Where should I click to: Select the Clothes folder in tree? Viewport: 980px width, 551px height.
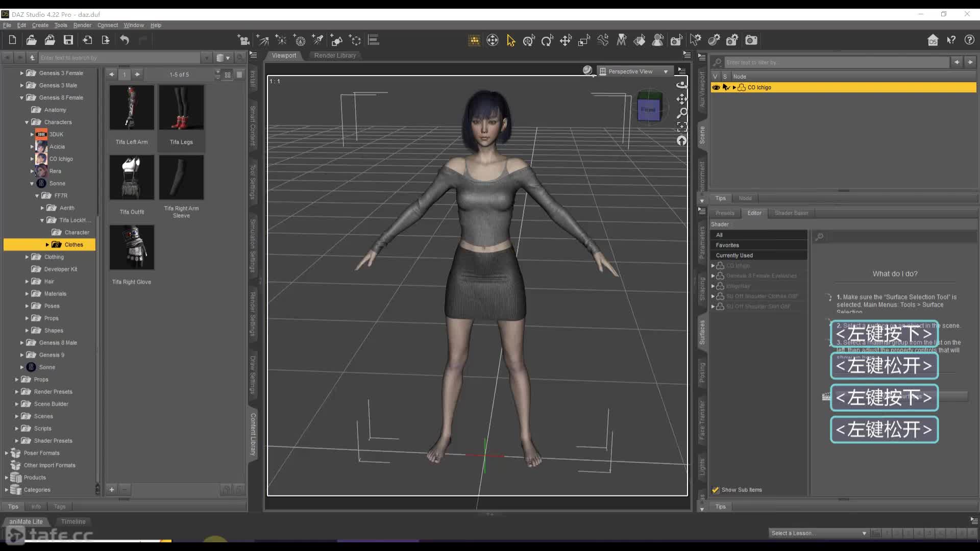(50, 245)
